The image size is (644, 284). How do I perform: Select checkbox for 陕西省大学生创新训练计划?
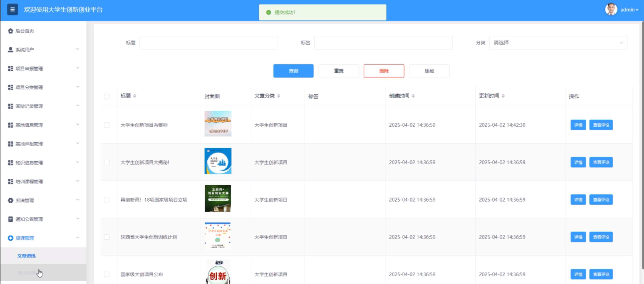point(107,237)
